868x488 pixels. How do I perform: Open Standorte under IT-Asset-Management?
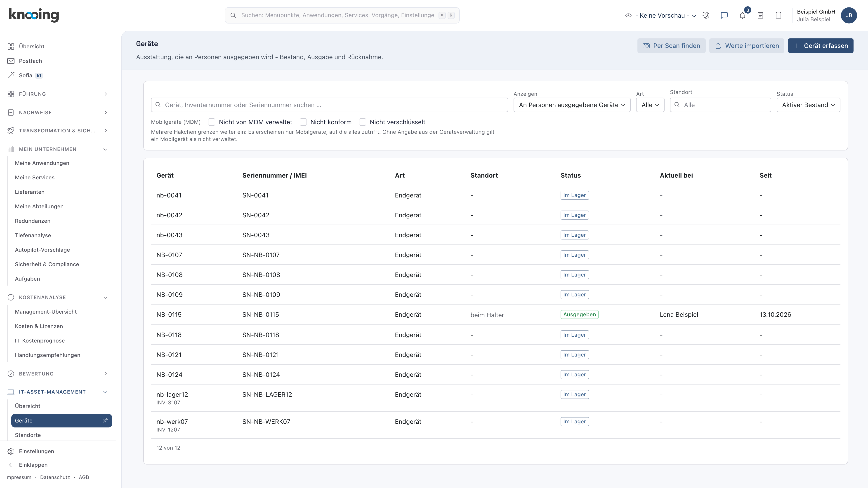point(28,435)
